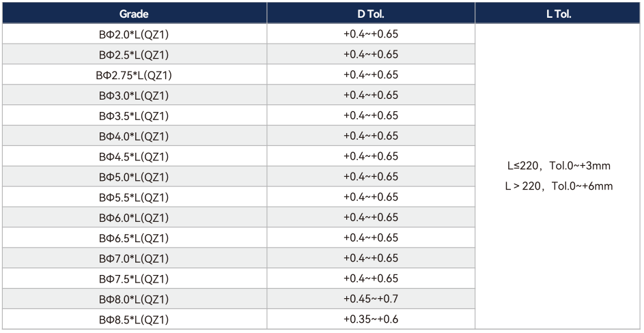
Task: Select the BΦ4.5*L(QZ1) grade cell
Action: (x=135, y=156)
